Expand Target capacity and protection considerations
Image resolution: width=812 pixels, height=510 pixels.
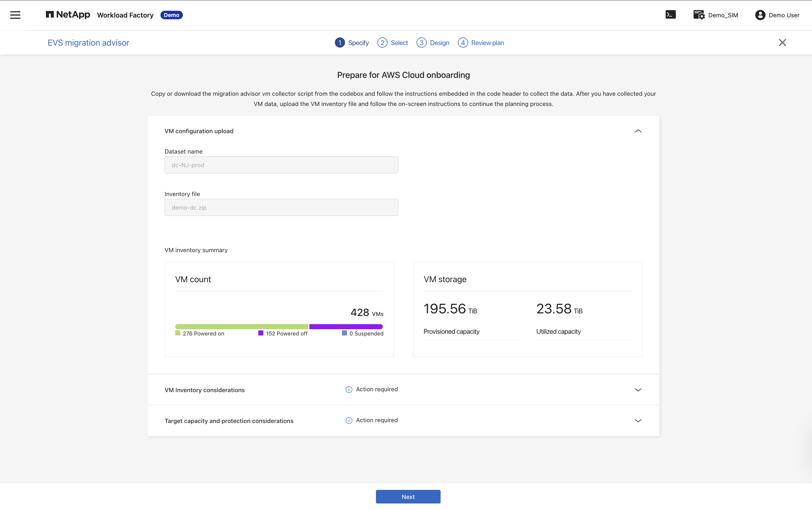point(638,421)
